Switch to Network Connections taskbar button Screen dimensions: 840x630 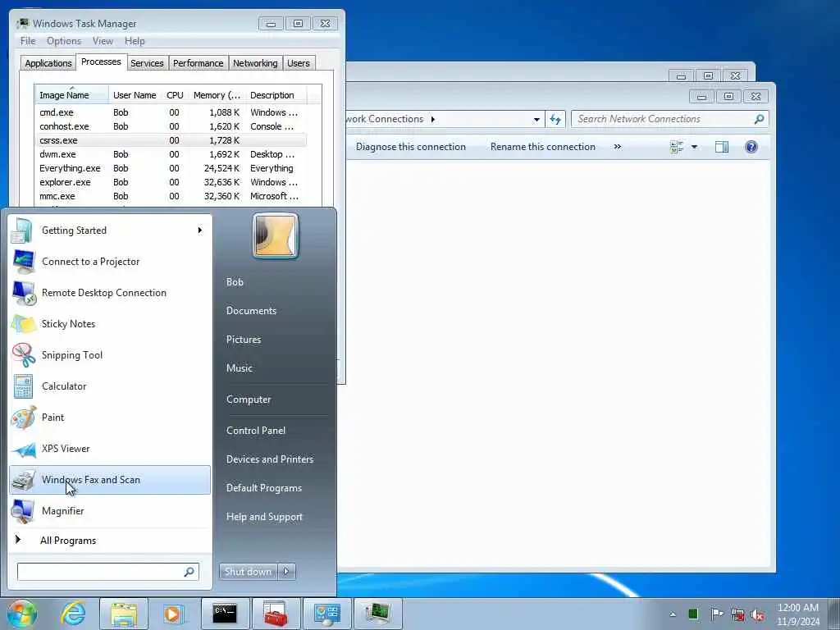(326, 614)
